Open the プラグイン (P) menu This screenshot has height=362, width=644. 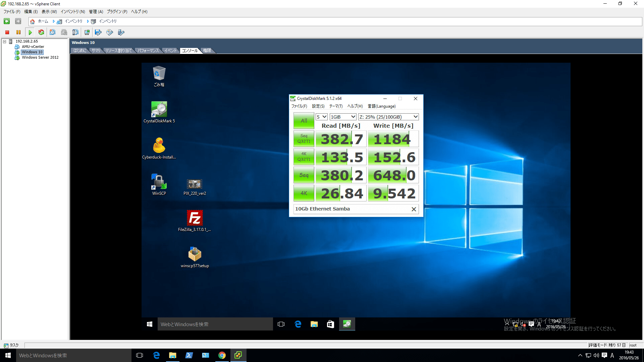[x=117, y=12]
